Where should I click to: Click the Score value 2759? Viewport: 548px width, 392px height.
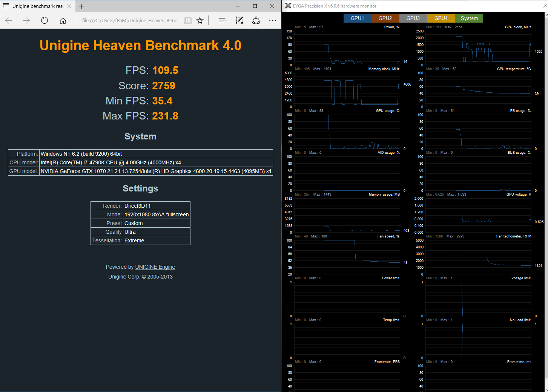click(x=164, y=86)
